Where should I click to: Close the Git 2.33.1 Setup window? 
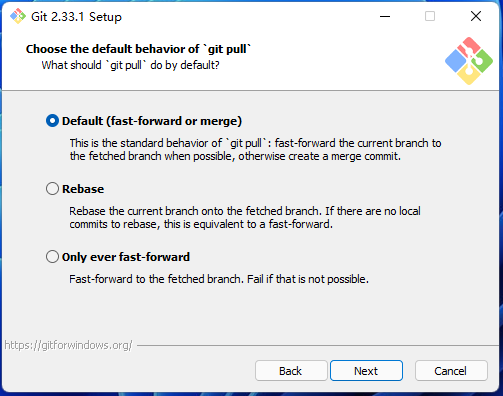coord(476,16)
